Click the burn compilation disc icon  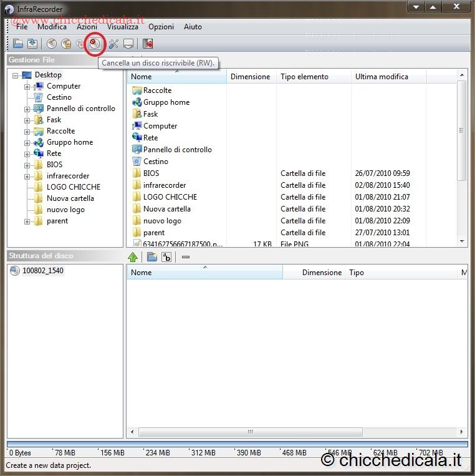(x=52, y=44)
